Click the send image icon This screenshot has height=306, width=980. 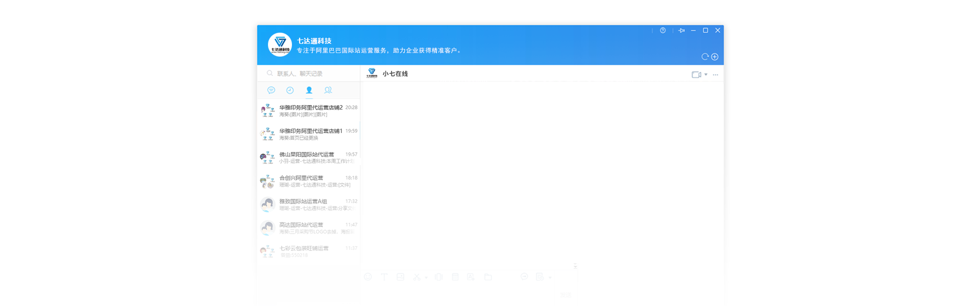tap(401, 277)
